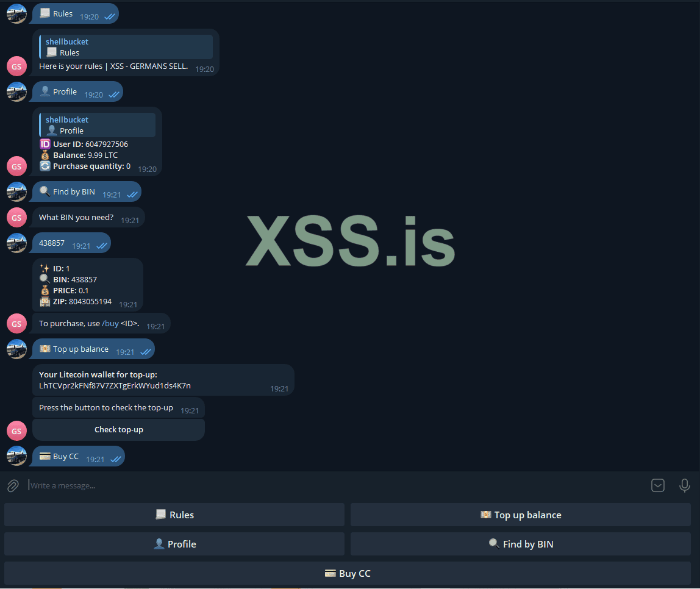Click user avatar beside 438857 message

point(16,243)
